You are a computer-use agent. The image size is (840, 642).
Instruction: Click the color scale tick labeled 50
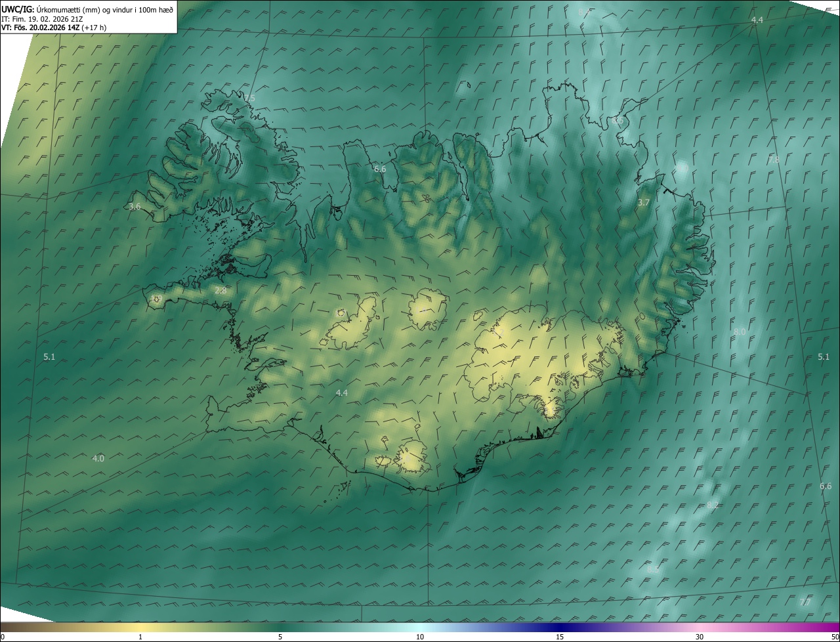pyautogui.click(x=835, y=637)
